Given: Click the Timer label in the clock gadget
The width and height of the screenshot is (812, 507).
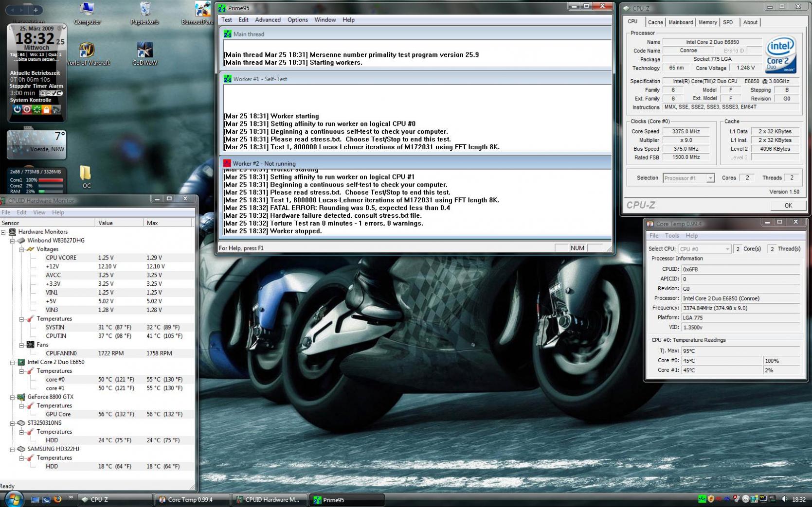Looking at the screenshot, I should point(39,86).
